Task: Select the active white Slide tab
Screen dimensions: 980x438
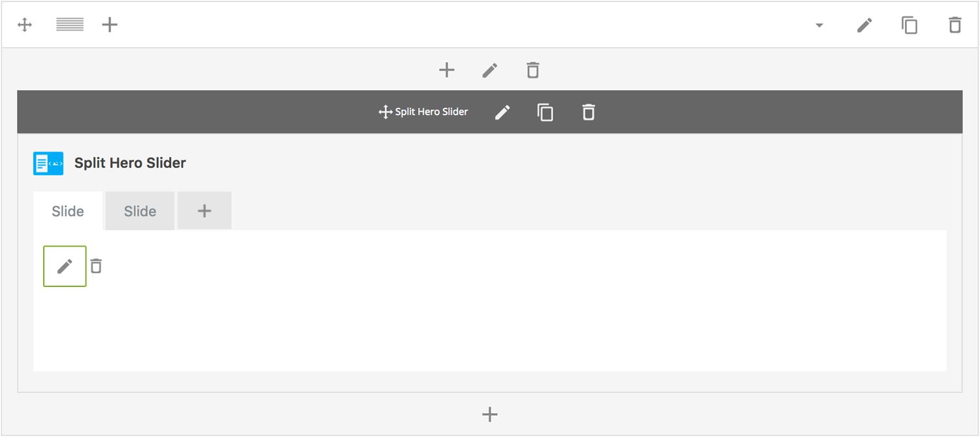Action: coord(68,211)
